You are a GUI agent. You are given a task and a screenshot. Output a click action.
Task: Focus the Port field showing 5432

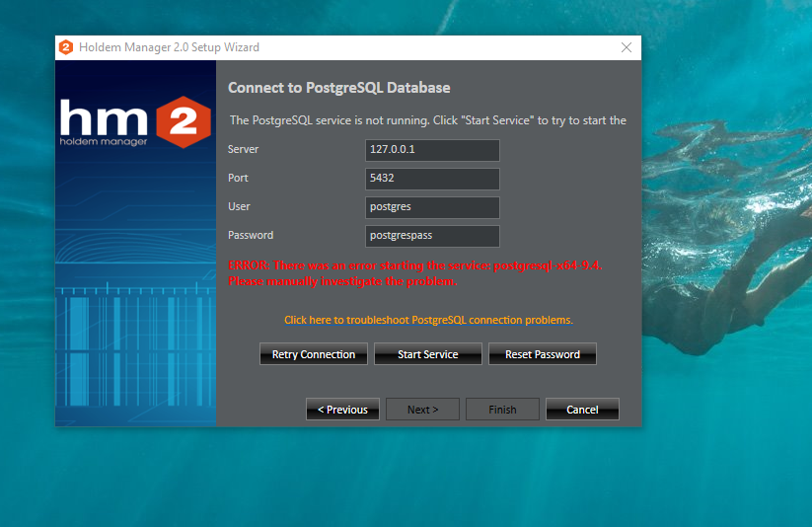pyautogui.click(x=432, y=179)
